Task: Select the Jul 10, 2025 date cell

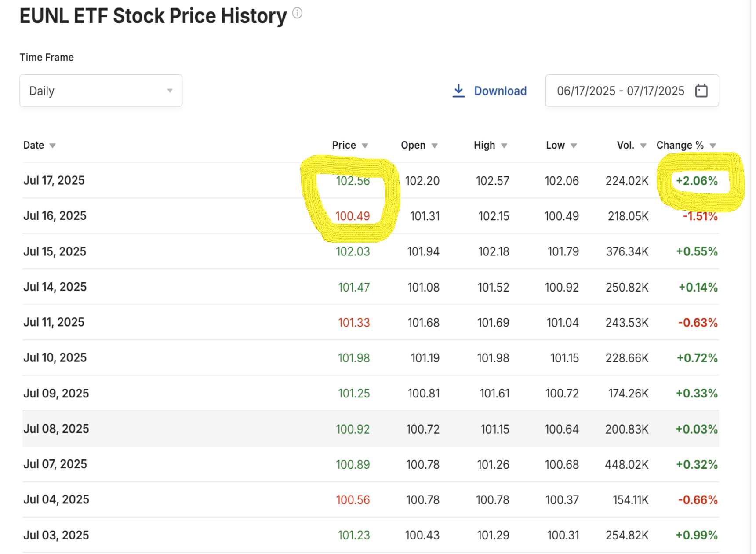Action: 55,357
